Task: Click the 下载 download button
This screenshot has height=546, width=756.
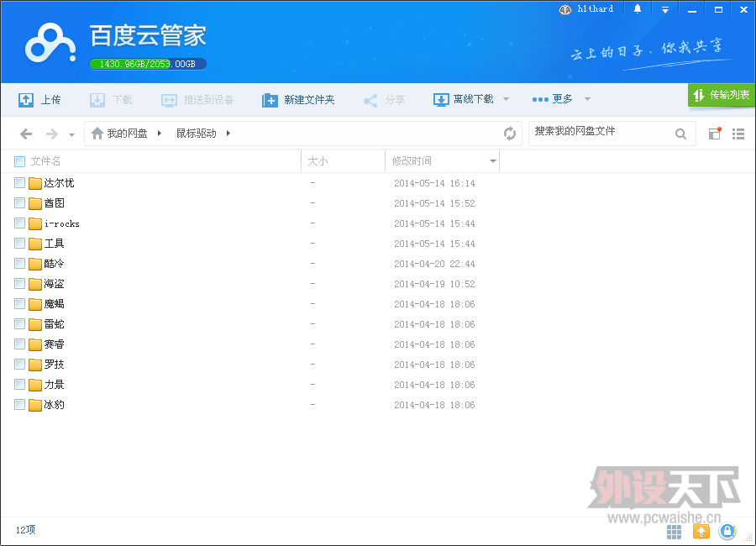Action: tap(111, 100)
